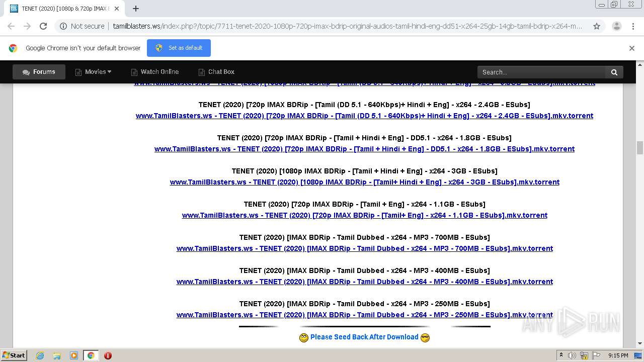The width and height of the screenshot is (644, 362).
Task: Open the Windows Start menu
Action: click(x=14, y=355)
